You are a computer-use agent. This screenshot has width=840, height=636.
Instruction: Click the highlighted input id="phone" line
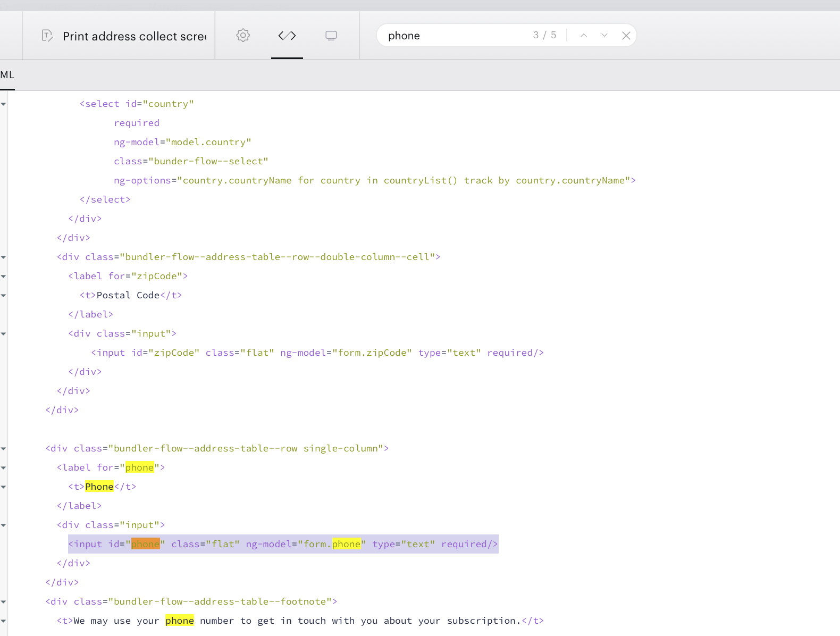tap(283, 544)
